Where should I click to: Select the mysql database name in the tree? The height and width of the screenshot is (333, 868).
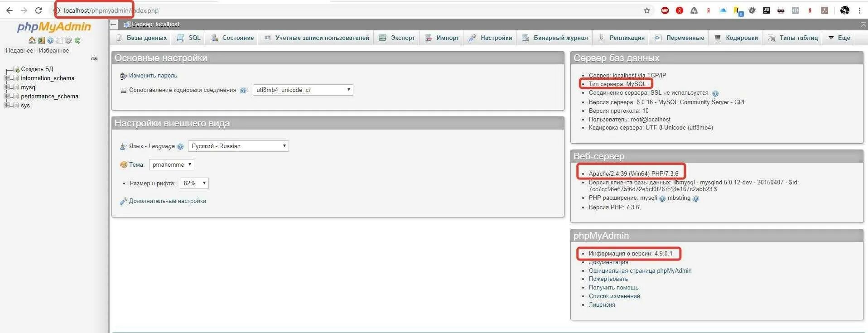[x=29, y=87]
